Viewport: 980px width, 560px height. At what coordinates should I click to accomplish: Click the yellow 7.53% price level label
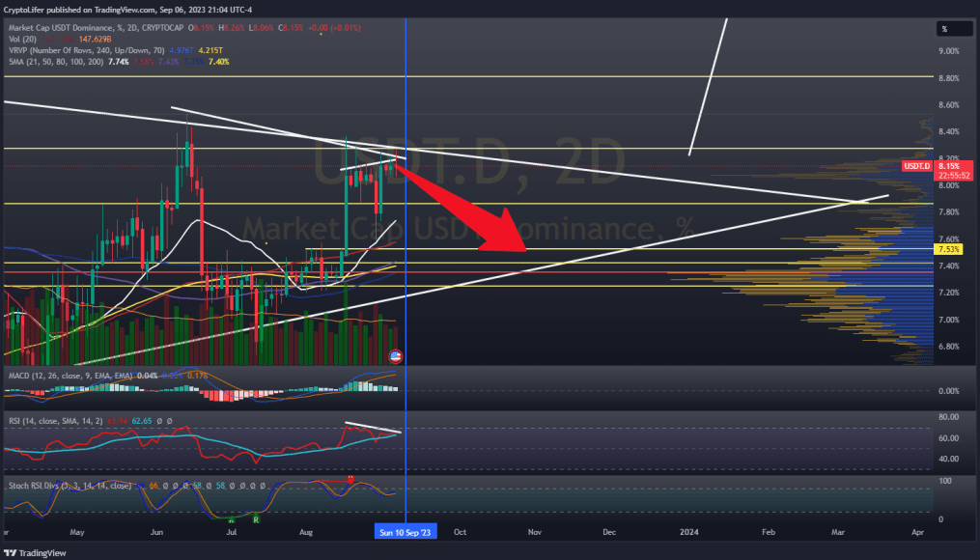point(949,249)
